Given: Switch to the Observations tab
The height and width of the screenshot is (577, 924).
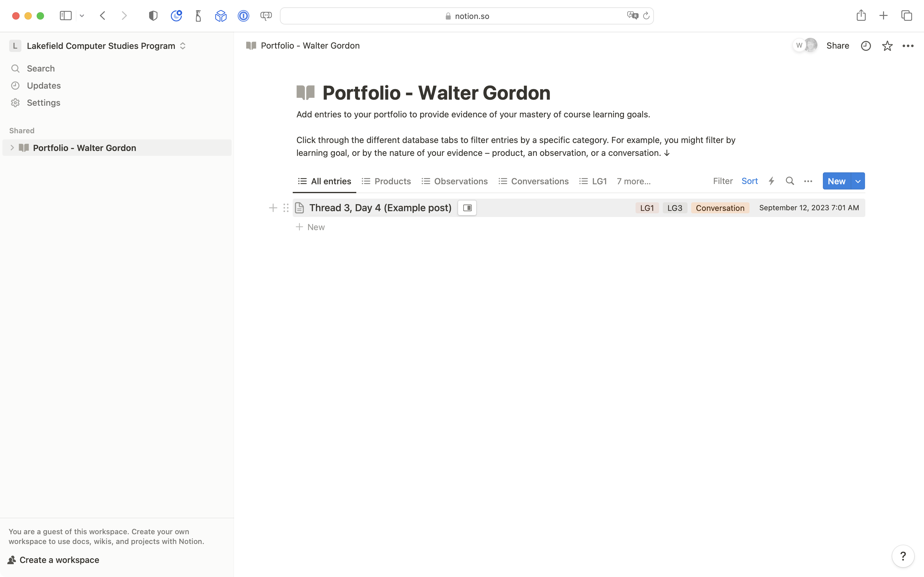Looking at the screenshot, I should tap(461, 181).
